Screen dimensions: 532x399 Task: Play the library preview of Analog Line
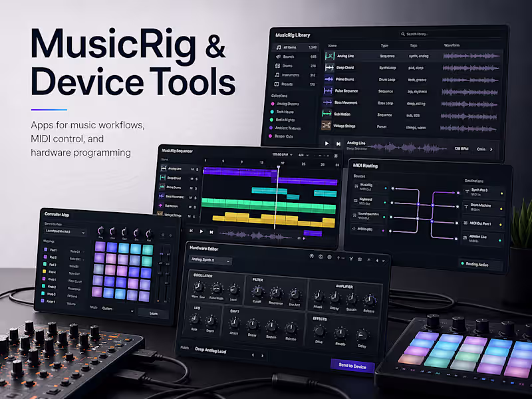[x=327, y=144]
